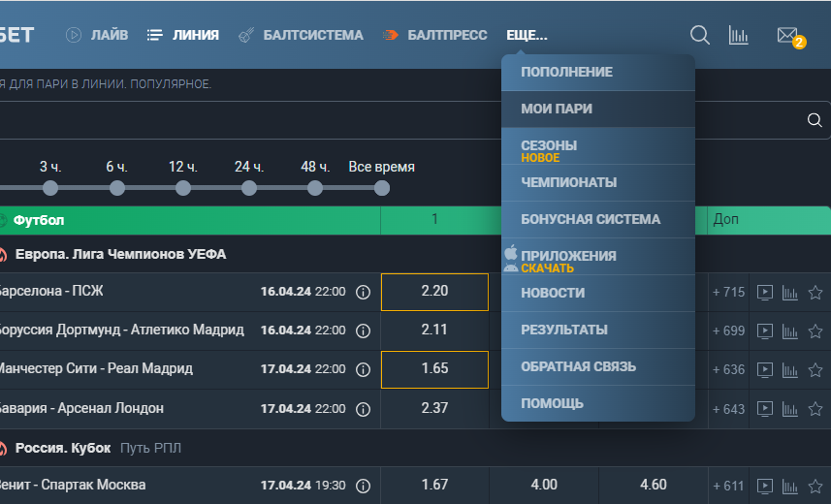Open ОБРАТНАЯ СВЯЗЬ menu entry

click(598, 366)
